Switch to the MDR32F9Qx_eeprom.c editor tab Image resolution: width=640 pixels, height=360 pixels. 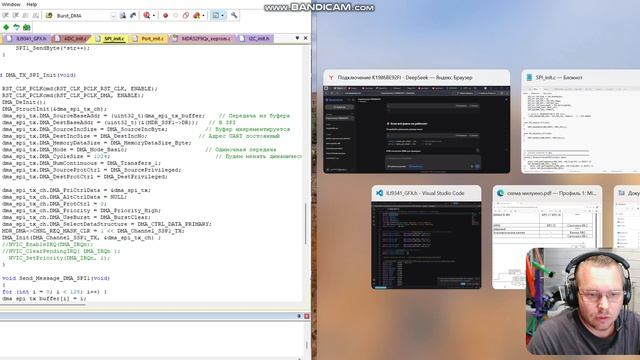pos(202,38)
